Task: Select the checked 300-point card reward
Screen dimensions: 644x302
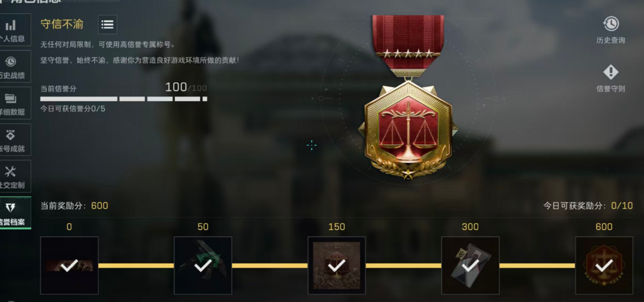Action: pyautogui.click(x=470, y=266)
